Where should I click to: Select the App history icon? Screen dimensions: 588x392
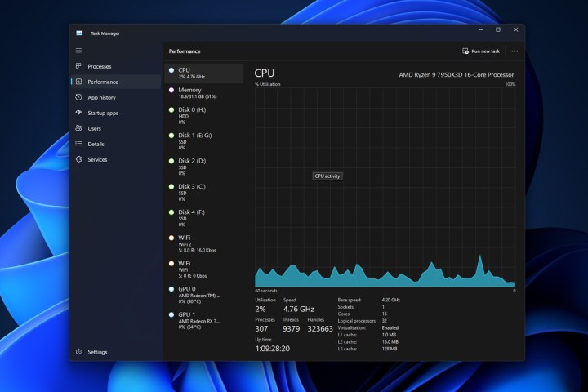[x=78, y=97]
